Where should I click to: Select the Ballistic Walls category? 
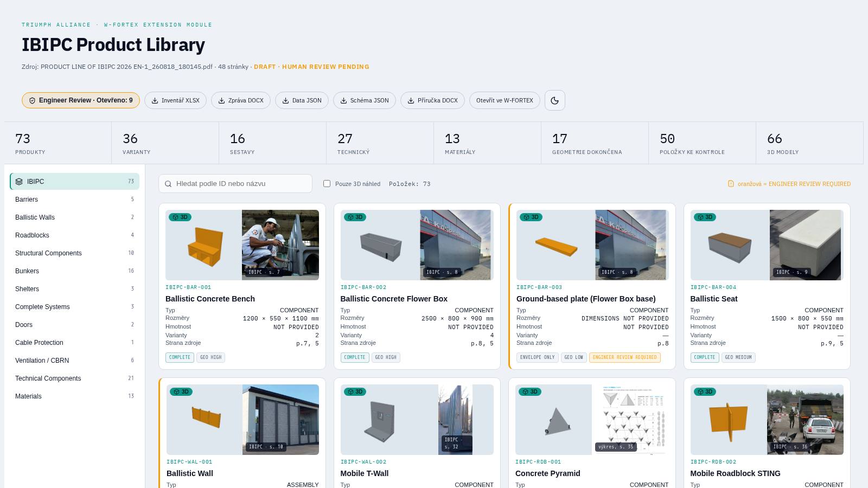[74, 217]
